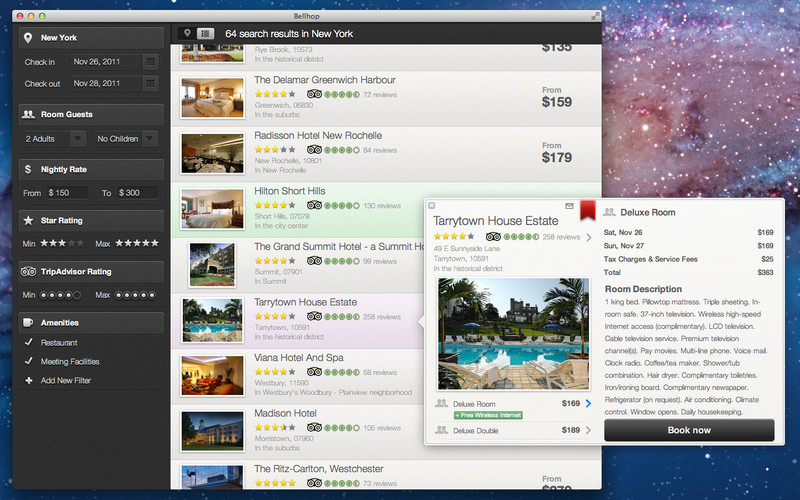This screenshot has width=800, height=500.
Task: Select The Delamar Greenwich Harbour result
Action: pos(386,99)
